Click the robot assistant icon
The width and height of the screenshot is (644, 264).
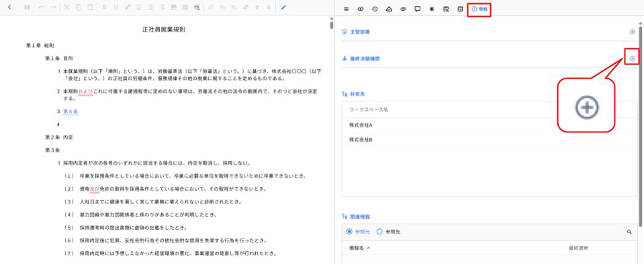389,9
